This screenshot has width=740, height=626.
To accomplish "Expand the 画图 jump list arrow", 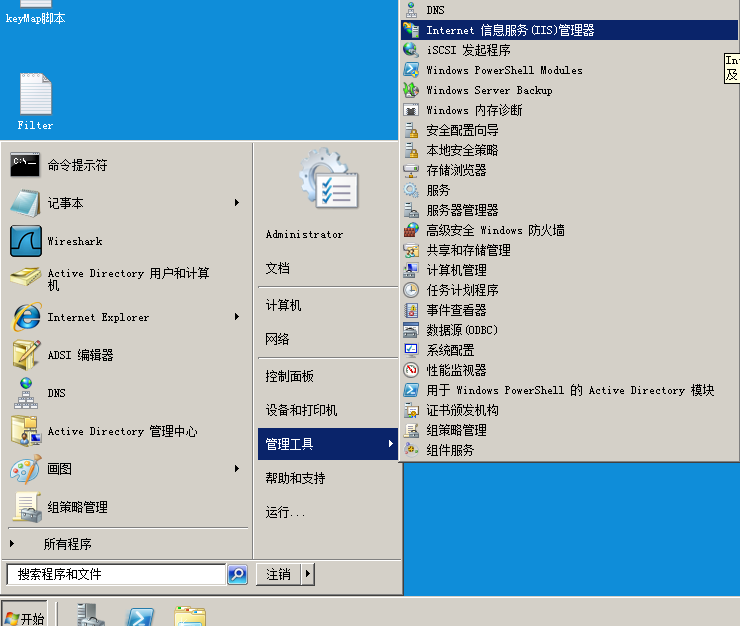I will click(237, 468).
